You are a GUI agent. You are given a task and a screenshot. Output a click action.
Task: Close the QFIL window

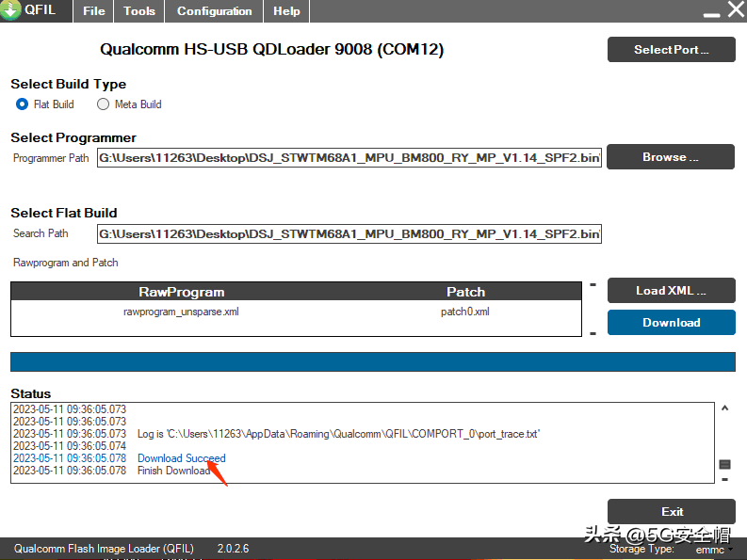pyautogui.click(x=736, y=9)
